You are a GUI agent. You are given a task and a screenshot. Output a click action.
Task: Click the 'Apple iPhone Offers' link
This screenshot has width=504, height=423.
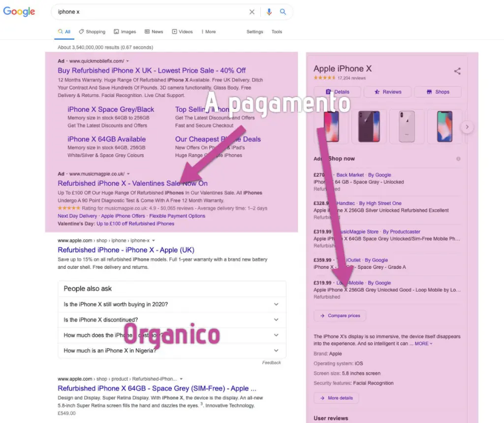[123, 216]
